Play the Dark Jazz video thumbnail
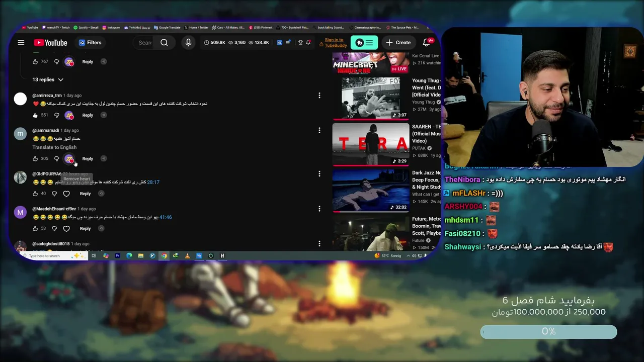This screenshot has width=644, height=362. pyautogui.click(x=371, y=191)
